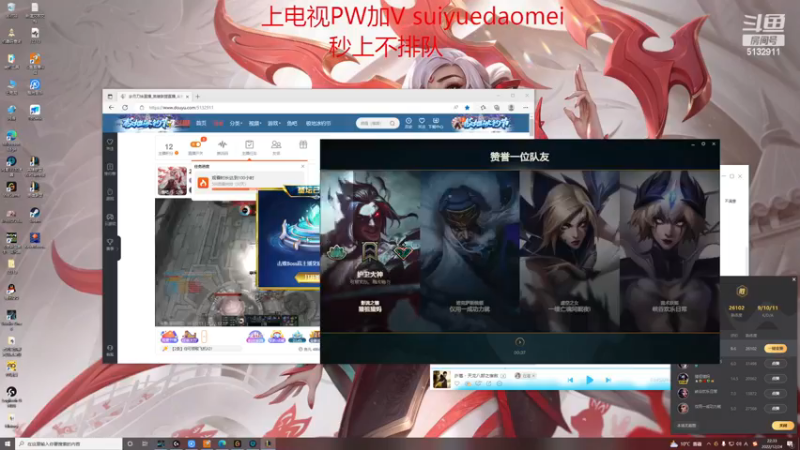
Task: Open the waveform tab in streamer toolbar
Action: tap(222, 145)
